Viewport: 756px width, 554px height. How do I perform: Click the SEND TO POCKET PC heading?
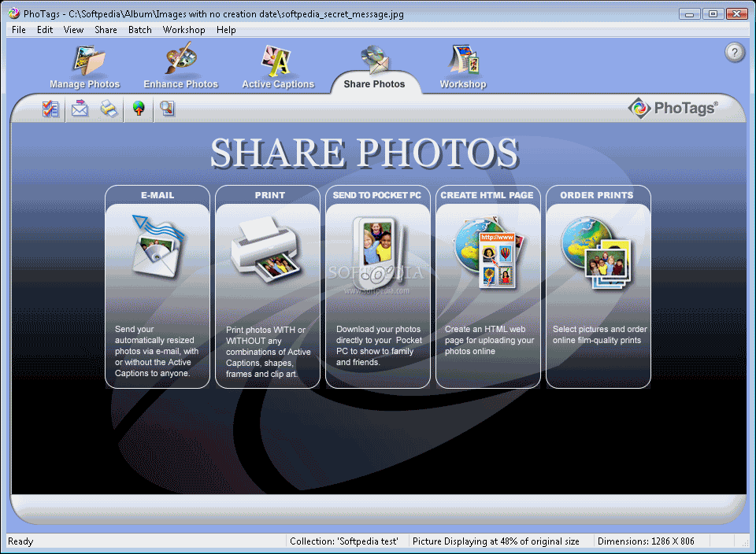tap(377, 195)
